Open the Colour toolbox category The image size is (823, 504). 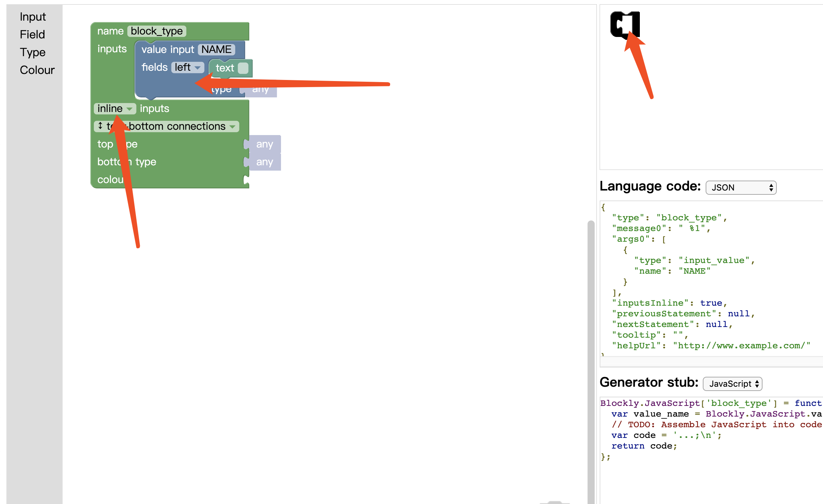pos(37,70)
